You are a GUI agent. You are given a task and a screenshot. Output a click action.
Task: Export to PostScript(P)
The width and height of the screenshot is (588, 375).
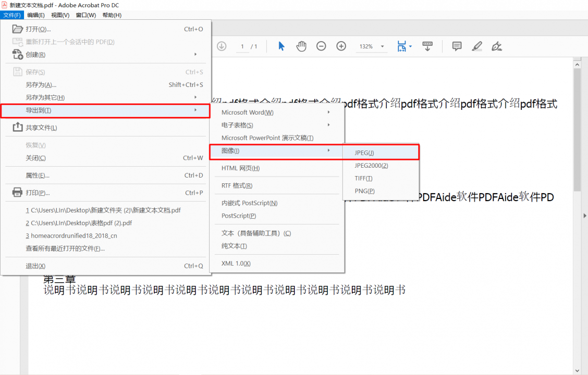click(277, 216)
